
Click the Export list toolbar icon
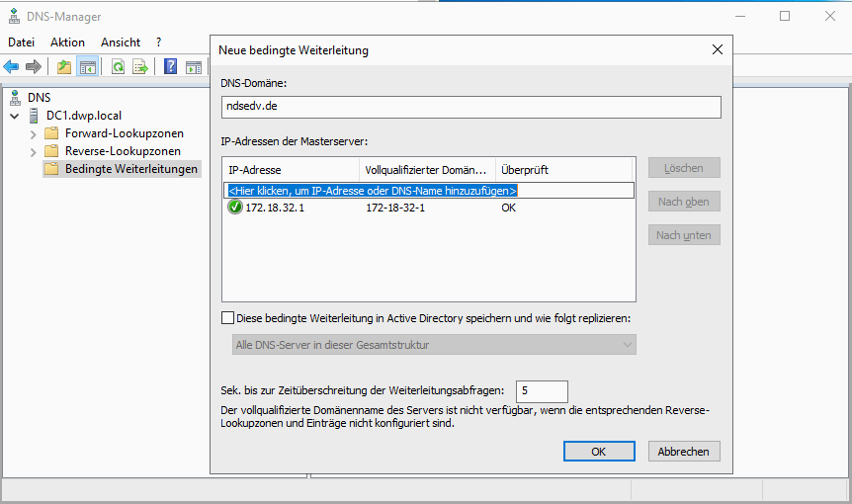140,66
